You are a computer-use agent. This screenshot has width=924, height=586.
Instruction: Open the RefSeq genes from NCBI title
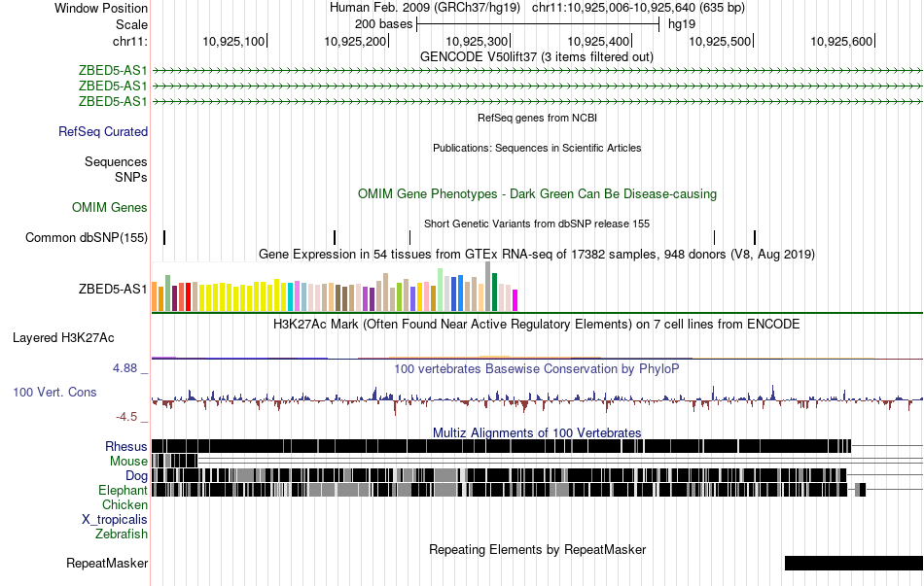coord(537,118)
